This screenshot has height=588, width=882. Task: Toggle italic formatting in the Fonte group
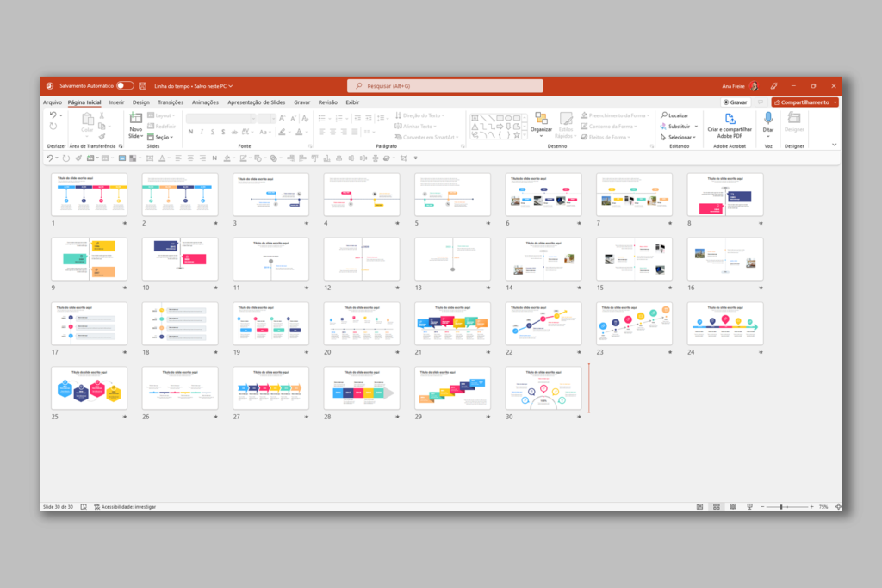202,132
